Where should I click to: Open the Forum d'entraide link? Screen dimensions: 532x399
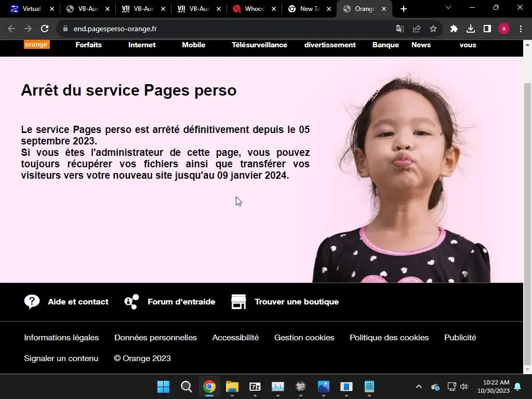181,302
